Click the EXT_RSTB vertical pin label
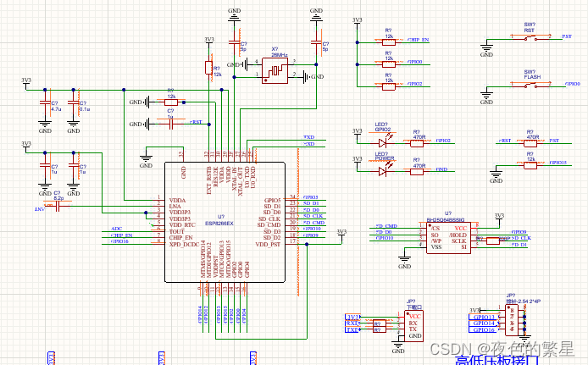Screen dimensions: 588x365 (x=209, y=180)
